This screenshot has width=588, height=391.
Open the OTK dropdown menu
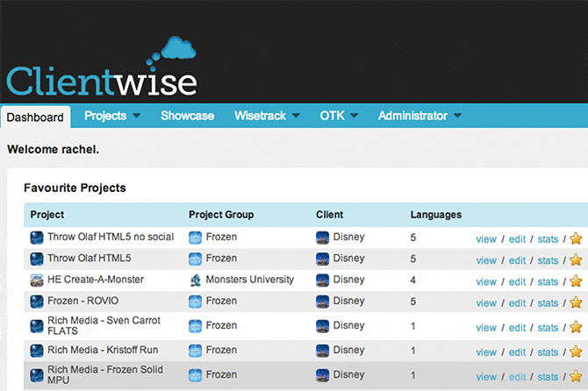tap(339, 116)
